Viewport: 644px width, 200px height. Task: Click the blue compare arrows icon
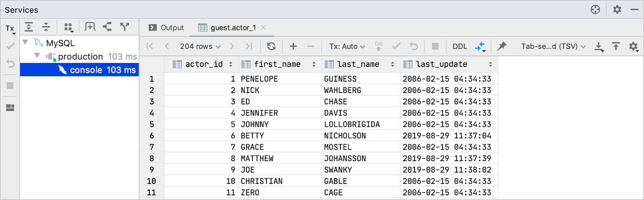point(480,46)
